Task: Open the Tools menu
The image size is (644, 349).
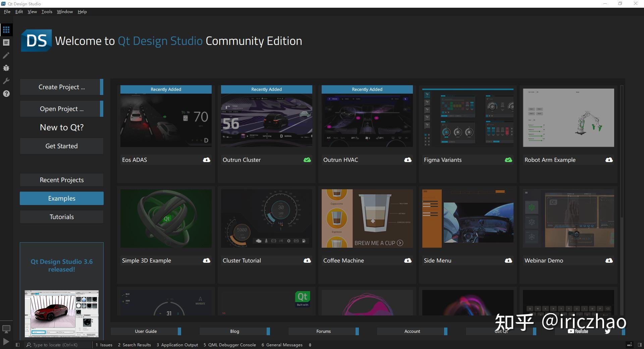Action: [47, 11]
